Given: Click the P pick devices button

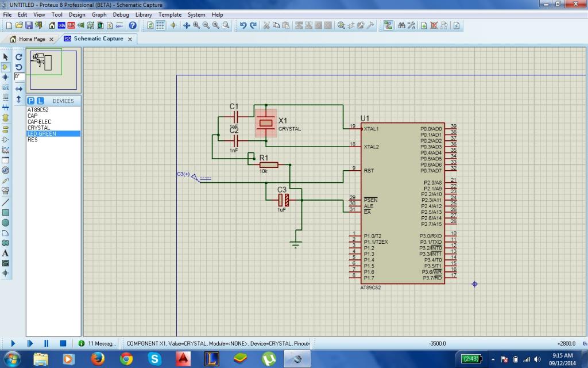Looking at the screenshot, I should coord(31,101).
